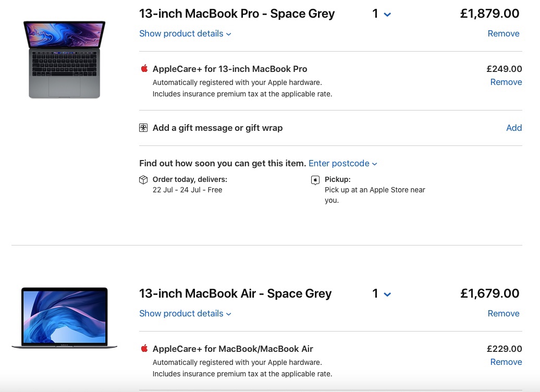Remove the 13-inch MacBook Air
The image size is (540, 392).
(503, 314)
